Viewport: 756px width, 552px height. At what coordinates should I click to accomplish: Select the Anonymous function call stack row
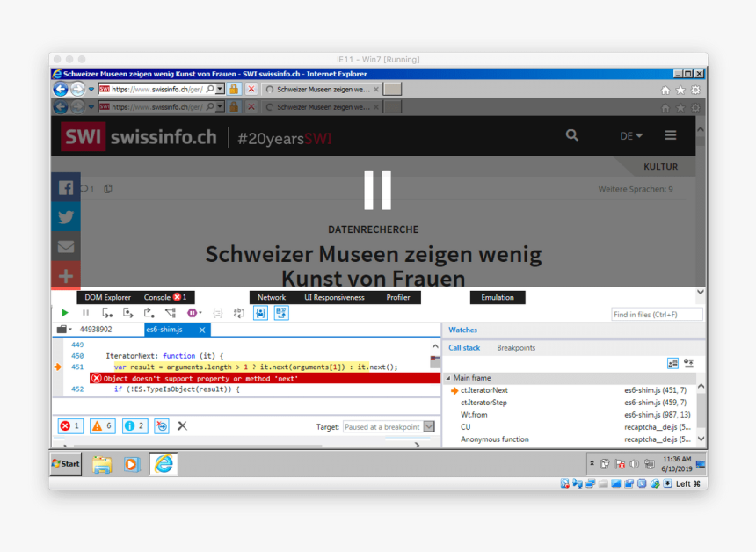(571, 439)
